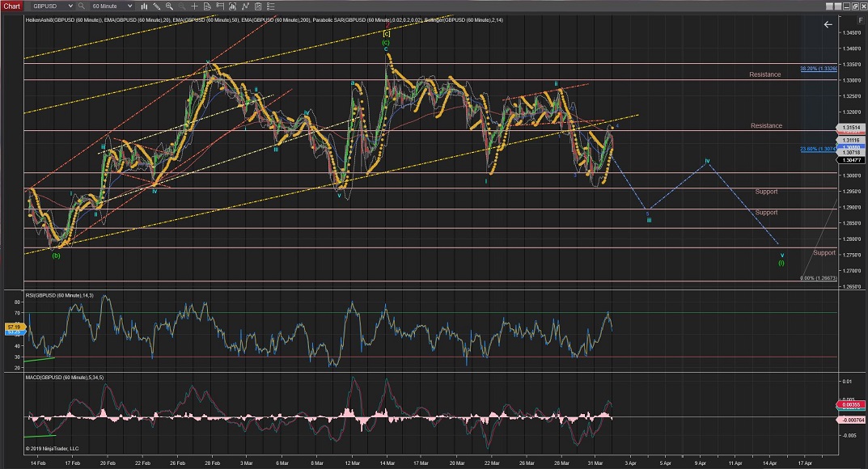Click the second window link square button
This screenshot has height=469, width=868.
click(837, 6)
